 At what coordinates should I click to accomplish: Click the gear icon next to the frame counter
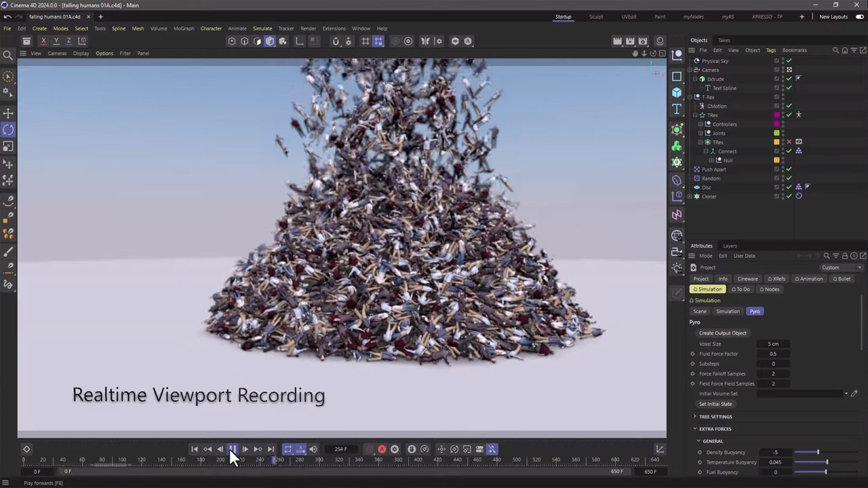point(395,449)
